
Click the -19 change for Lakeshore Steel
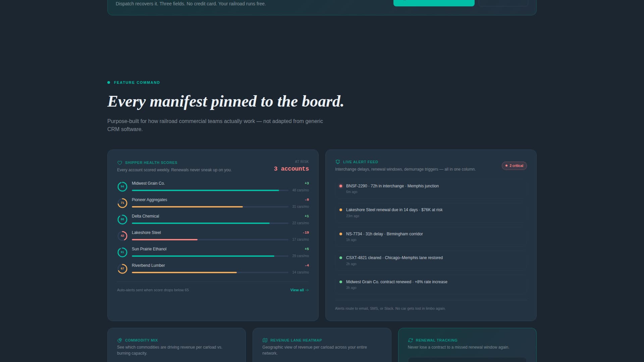pyautogui.click(x=306, y=233)
